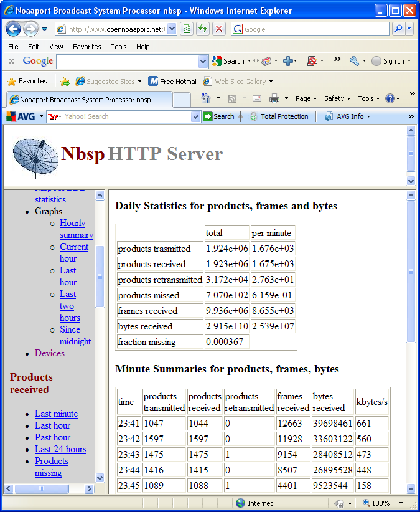This screenshot has width=420, height=512.
Task: Open the recent pages dropdown arrow
Action: pyautogui.click(x=45, y=29)
